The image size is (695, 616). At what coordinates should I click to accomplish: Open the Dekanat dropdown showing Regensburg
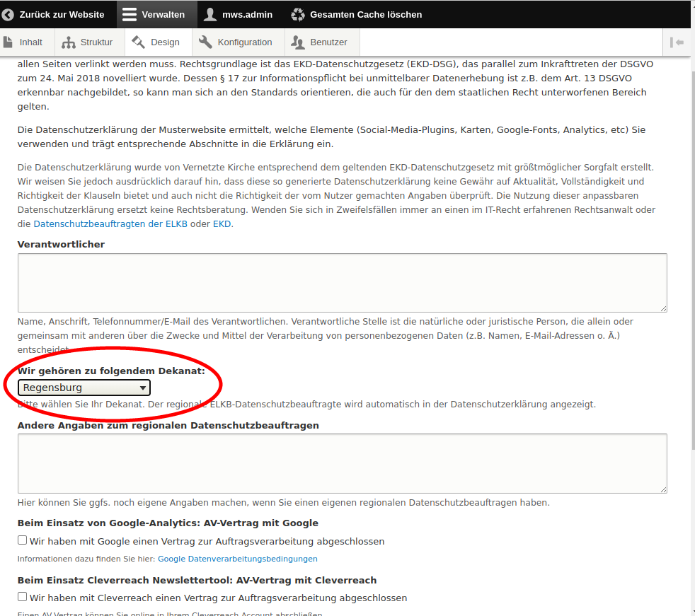(x=84, y=388)
